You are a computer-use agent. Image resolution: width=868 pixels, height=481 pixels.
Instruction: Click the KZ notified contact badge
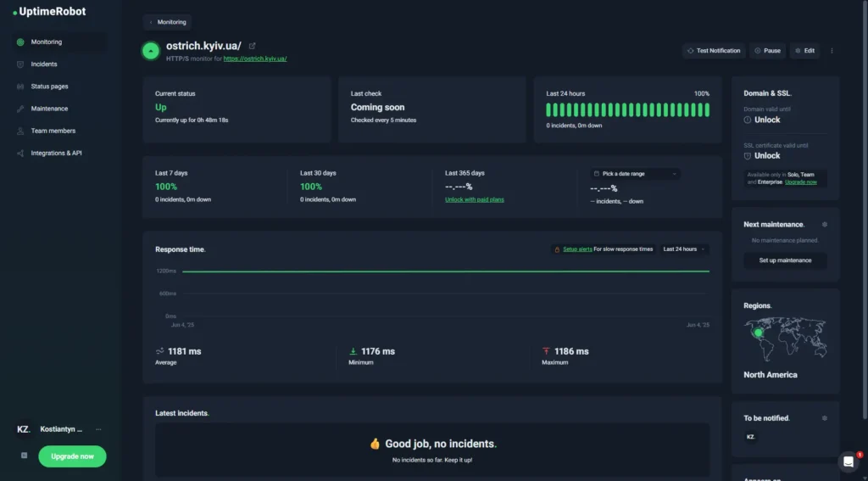(751, 437)
